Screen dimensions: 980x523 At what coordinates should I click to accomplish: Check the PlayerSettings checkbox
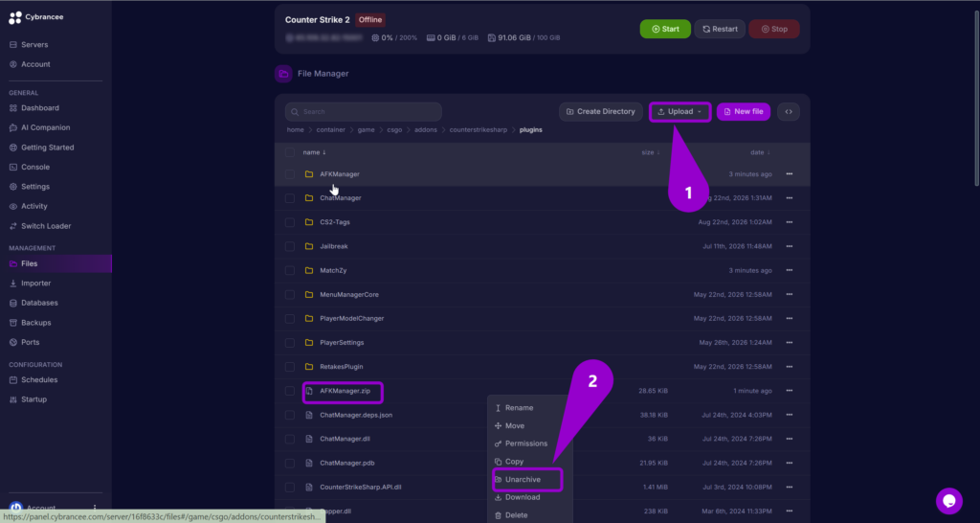pos(290,342)
